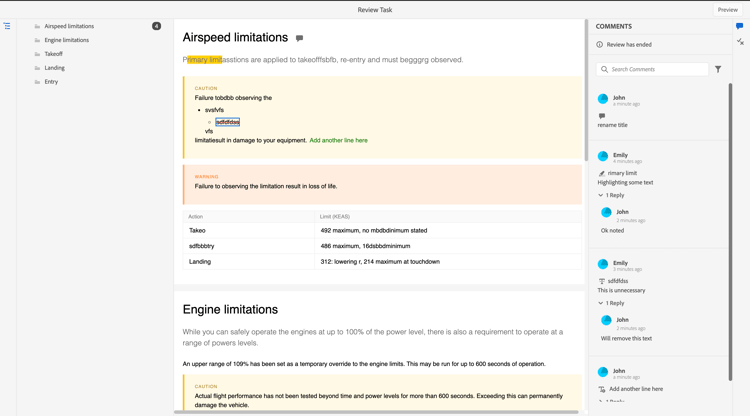Click the Review has ended info icon
Viewport: 750px width, 416px height.
tap(600, 45)
